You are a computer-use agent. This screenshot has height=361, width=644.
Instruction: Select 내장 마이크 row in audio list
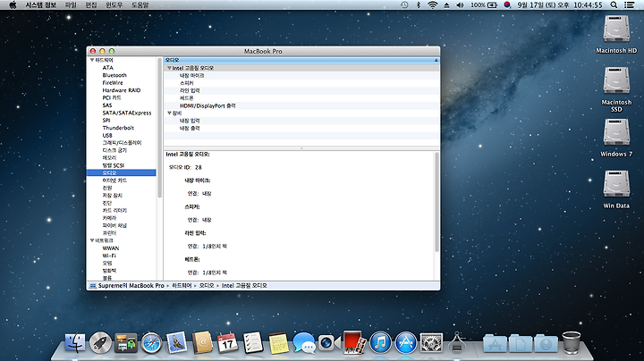pyautogui.click(x=302, y=75)
